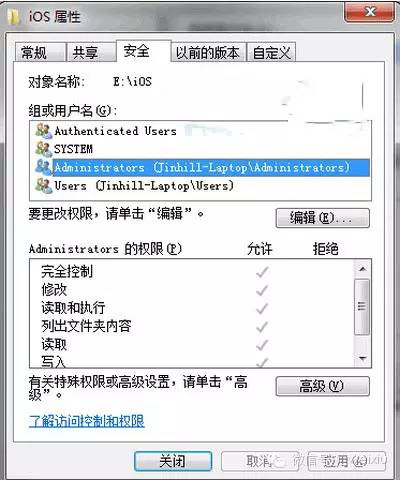Open the 了解访问控制和权限 link
400x480 pixels.
point(87,421)
